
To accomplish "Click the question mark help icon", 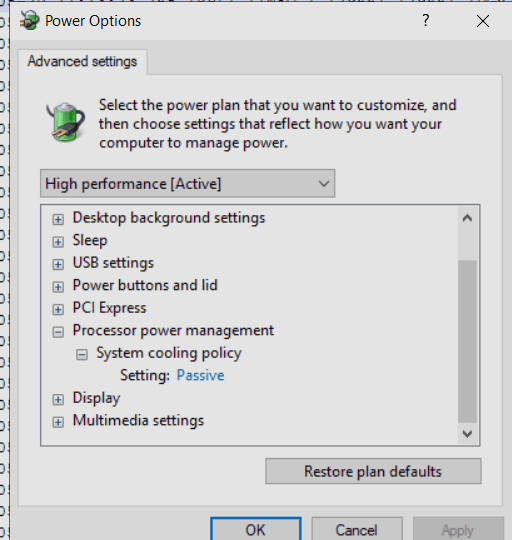I will tap(426, 21).
